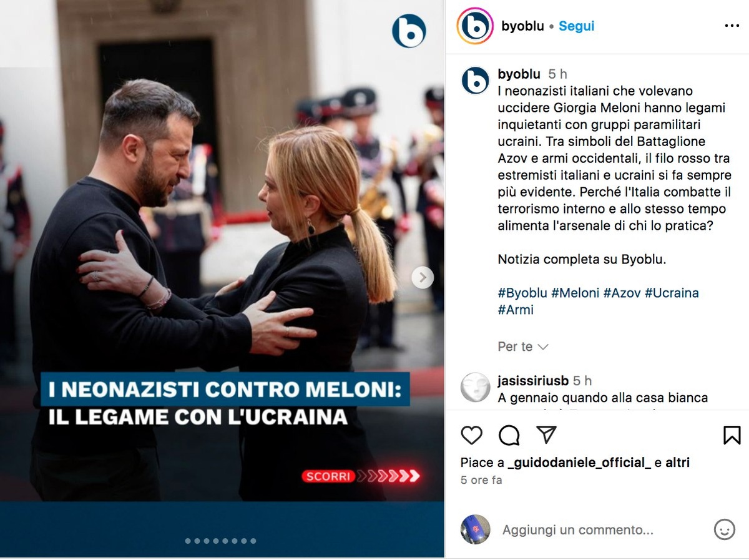
Task: Open the #Ucraina hashtag link
Action: tap(672, 293)
